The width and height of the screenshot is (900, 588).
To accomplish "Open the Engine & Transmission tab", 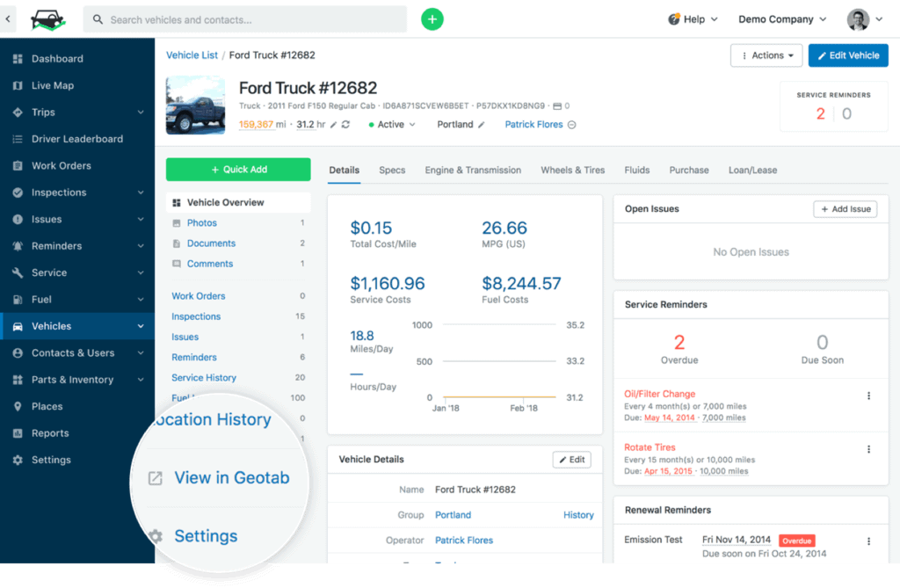I will point(473,170).
